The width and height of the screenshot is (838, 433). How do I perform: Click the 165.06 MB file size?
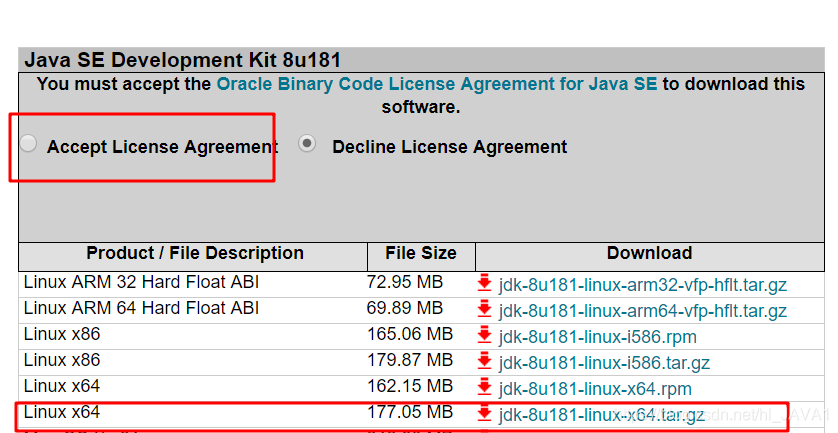point(410,335)
